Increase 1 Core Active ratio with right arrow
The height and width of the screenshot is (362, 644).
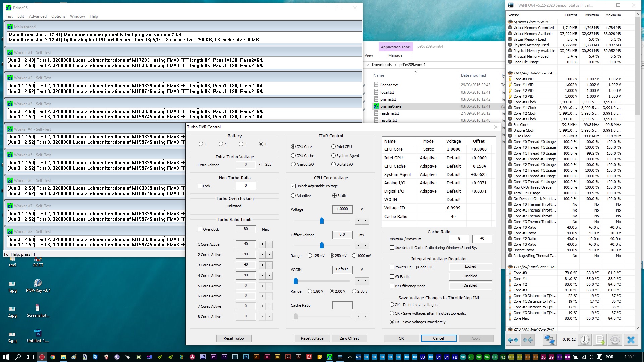pos(269,244)
